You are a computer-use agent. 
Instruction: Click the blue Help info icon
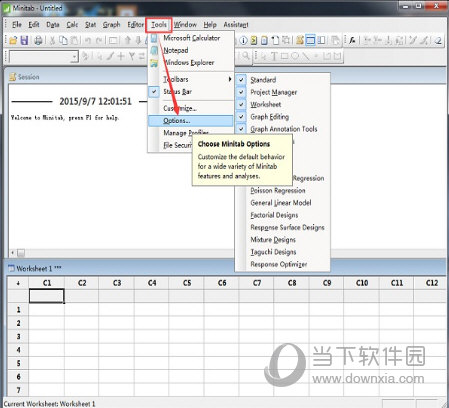coord(243,41)
